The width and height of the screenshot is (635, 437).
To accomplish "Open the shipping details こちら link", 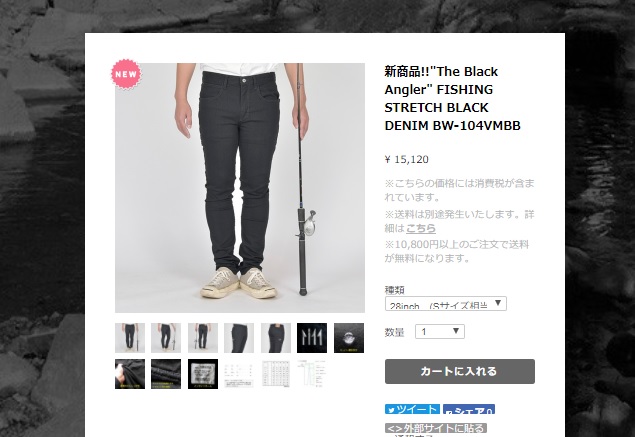I will point(421,228).
